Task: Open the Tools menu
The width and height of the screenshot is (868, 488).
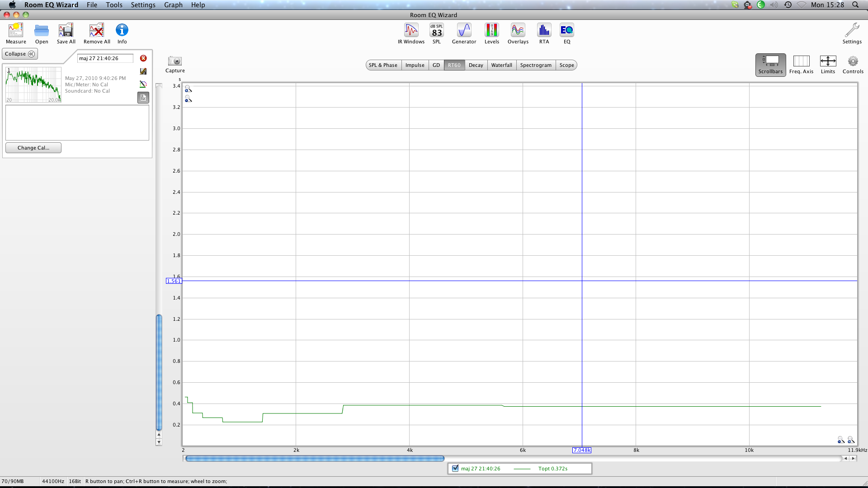Action: click(x=114, y=5)
